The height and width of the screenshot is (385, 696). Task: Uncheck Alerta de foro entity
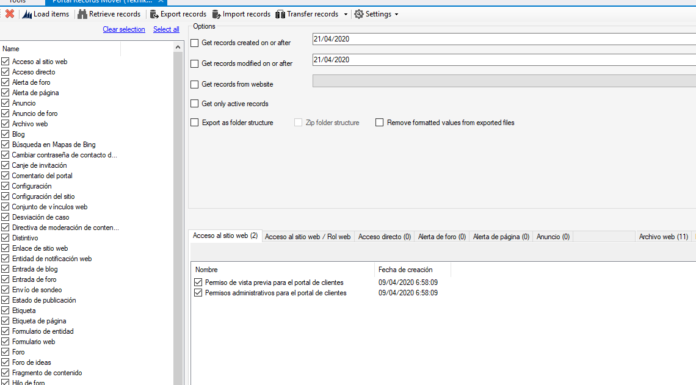[5, 82]
